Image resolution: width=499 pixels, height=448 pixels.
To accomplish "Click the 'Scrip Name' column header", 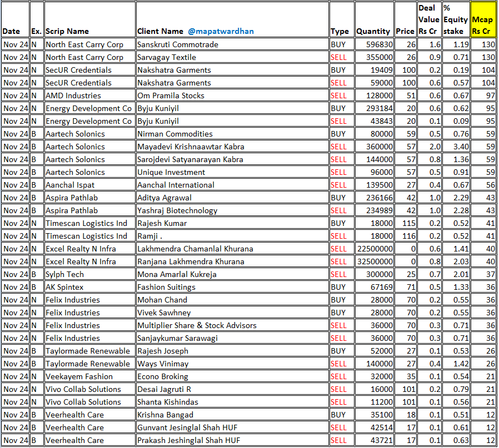I will [90, 19].
